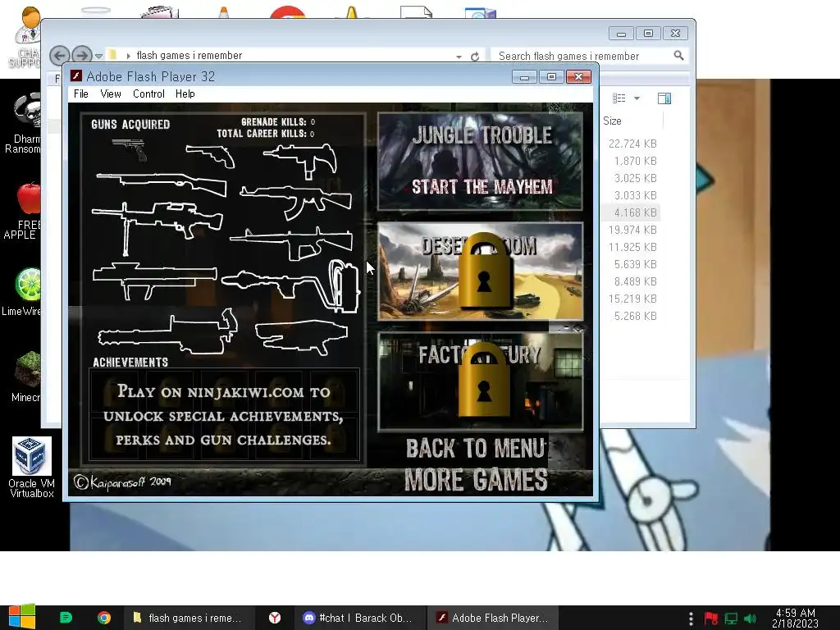Start the Jungle Trouble level
The image size is (840, 630).
[x=481, y=161]
